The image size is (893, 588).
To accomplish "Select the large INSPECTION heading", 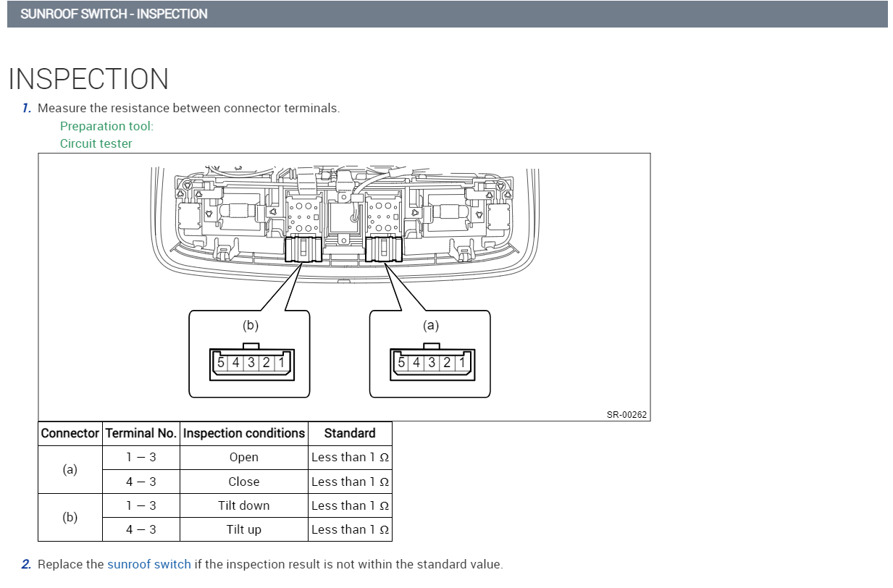I will (x=88, y=79).
